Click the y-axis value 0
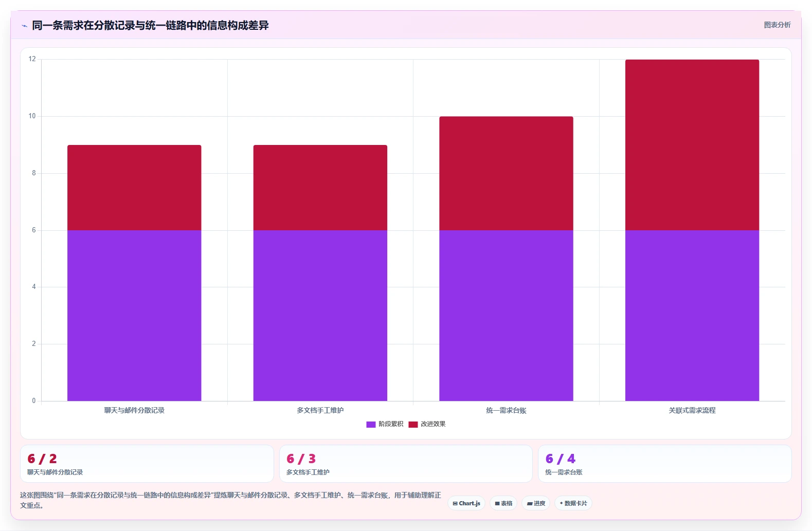812x531 pixels. tap(34, 401)
